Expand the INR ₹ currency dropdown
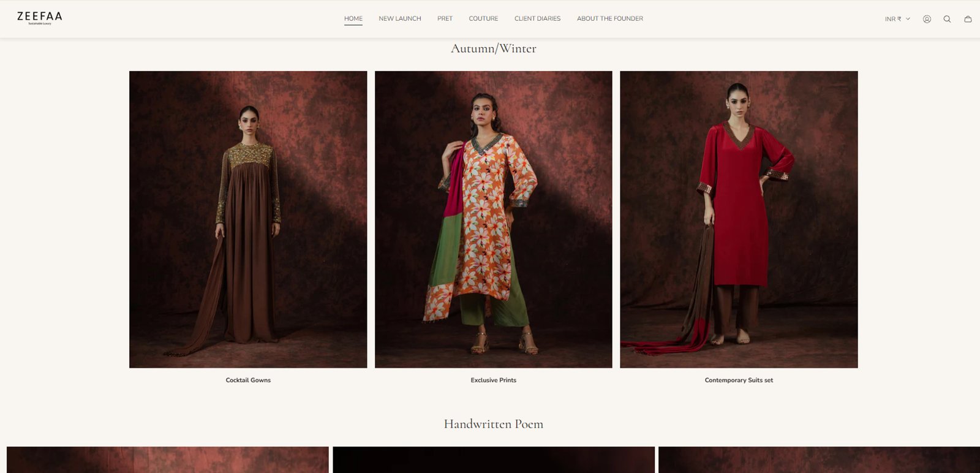980x473 pixels. (x=897, y=19)
